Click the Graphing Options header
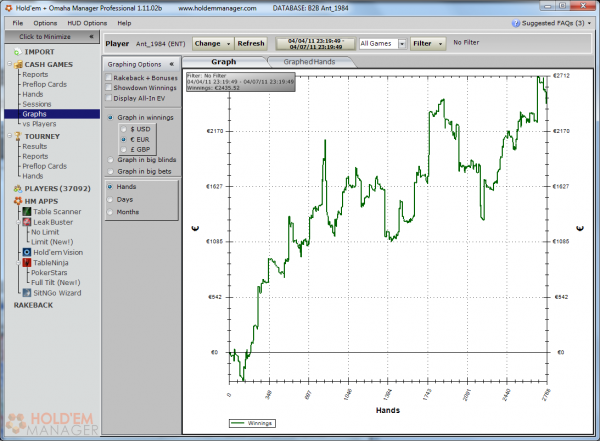The height and width of the screenshot is (441, 600). click(x=141, y=64)
